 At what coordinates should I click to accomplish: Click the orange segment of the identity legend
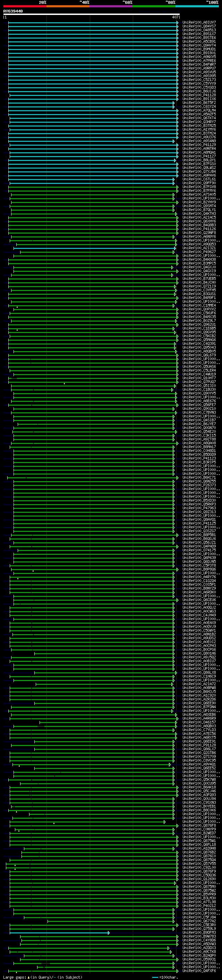pyautogui.click(x=68, y=6)
